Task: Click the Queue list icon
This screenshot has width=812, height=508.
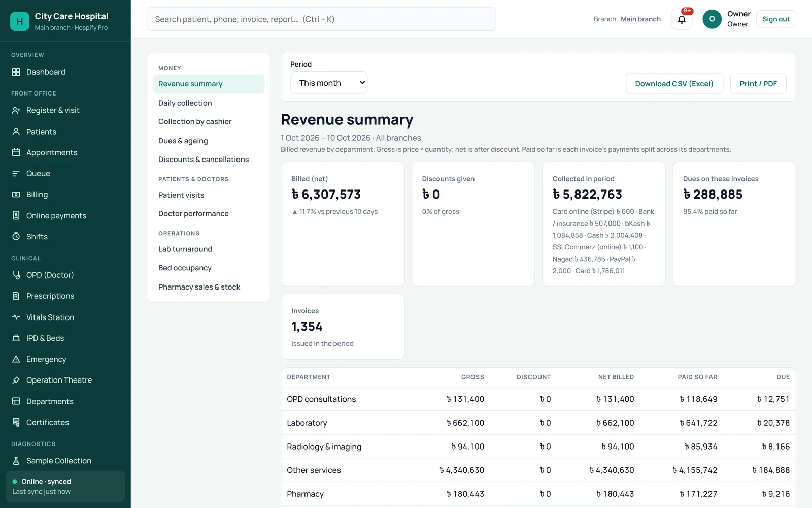Action: pos(16,174)
